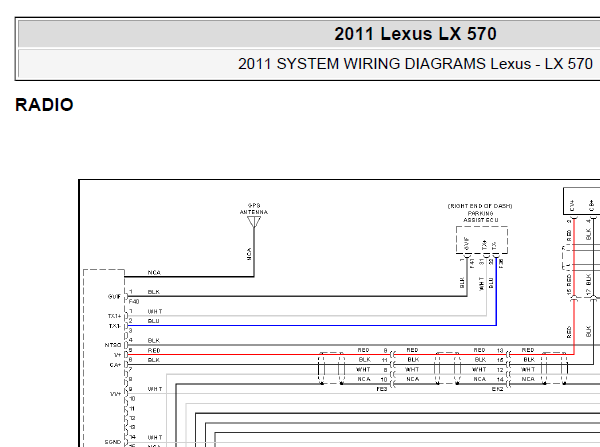Click the TX1- pin label

click(114, 326)
